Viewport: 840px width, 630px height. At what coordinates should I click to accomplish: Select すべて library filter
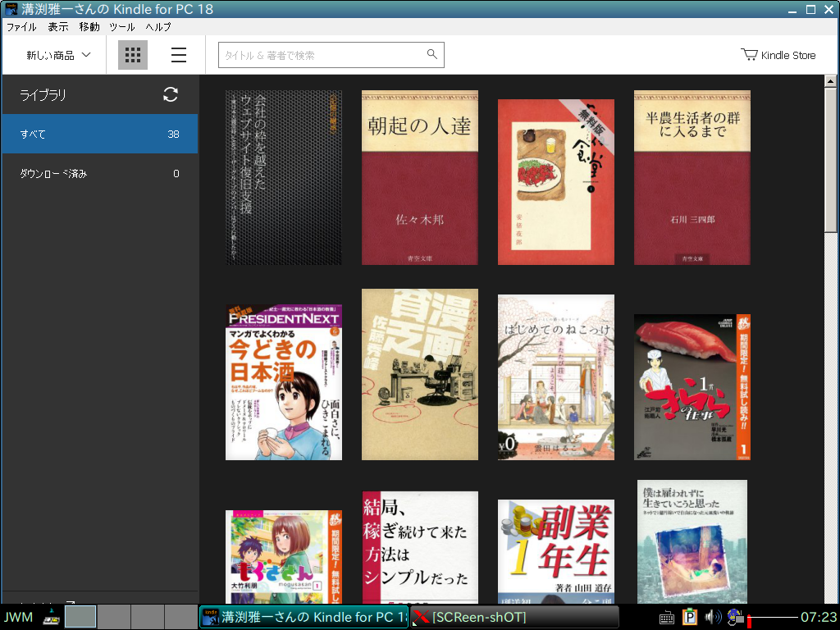tap(100, 134)
